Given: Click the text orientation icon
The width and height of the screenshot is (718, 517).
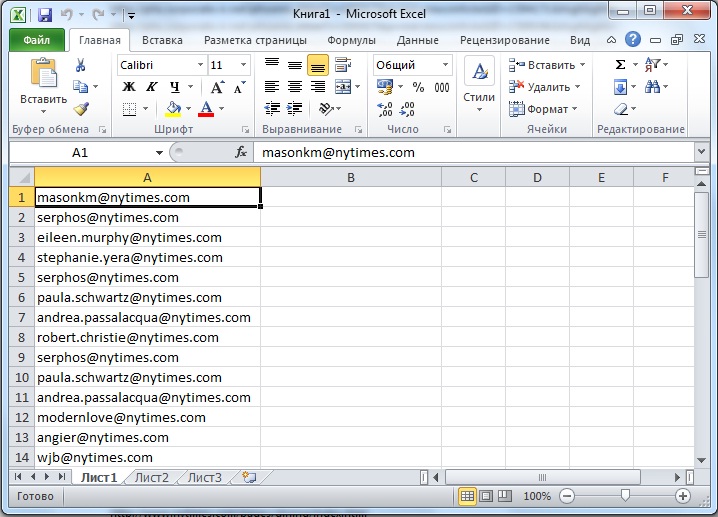Looking at the screenshot, I should (326, 109).
